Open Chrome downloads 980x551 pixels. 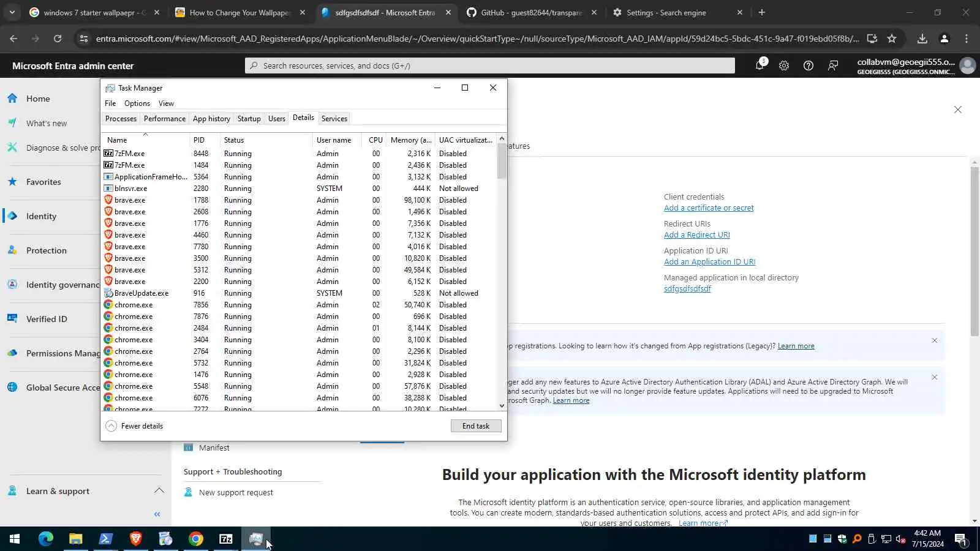coord(922,39)
